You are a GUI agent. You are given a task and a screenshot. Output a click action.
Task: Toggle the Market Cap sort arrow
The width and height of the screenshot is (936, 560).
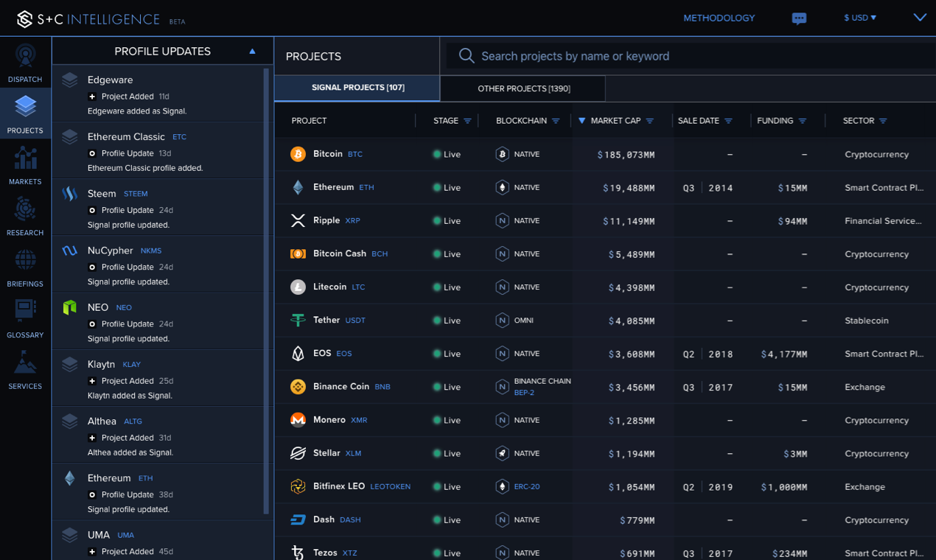coord(581,121)
